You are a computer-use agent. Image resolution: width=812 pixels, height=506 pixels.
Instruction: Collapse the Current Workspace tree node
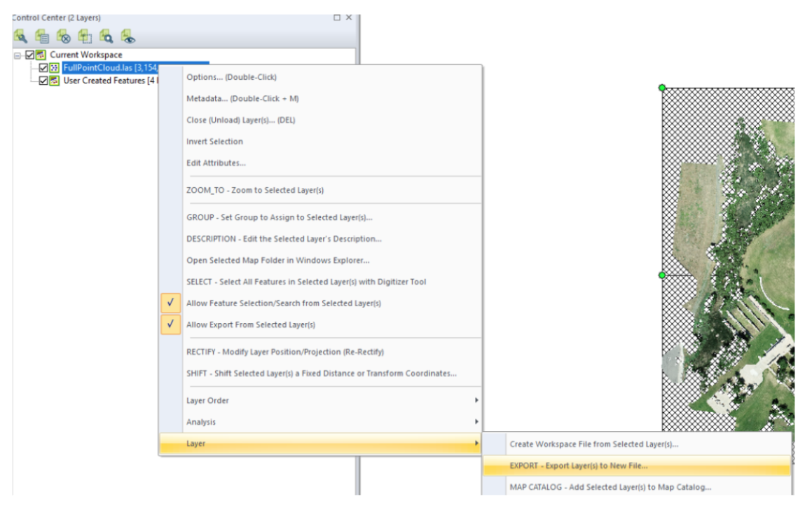16,54
